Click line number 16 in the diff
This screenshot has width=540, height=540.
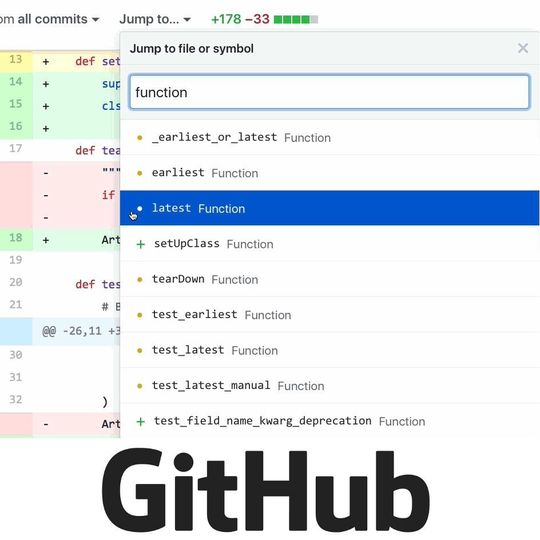16,126
